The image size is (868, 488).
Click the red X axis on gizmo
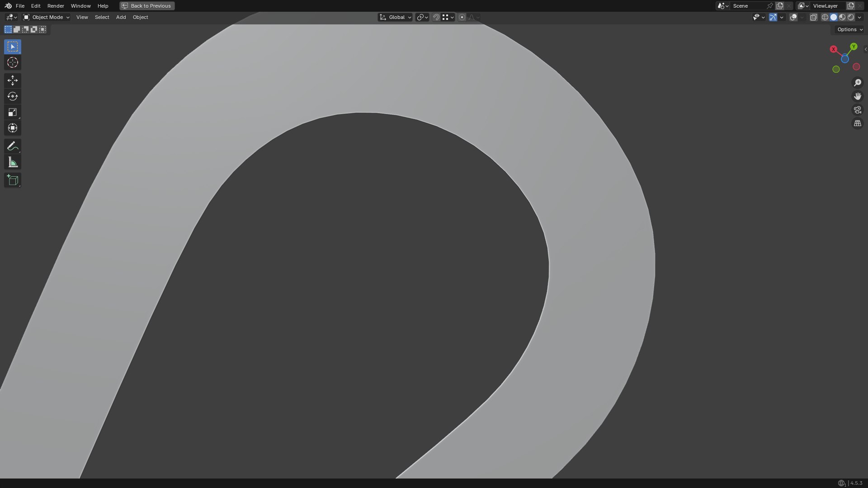coord(833,49)
